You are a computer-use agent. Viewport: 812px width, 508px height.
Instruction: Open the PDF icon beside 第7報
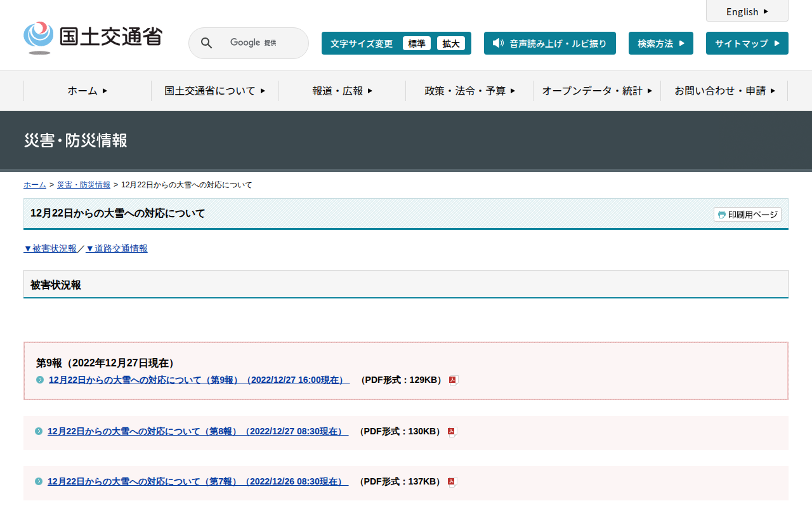tap(452, 482)
